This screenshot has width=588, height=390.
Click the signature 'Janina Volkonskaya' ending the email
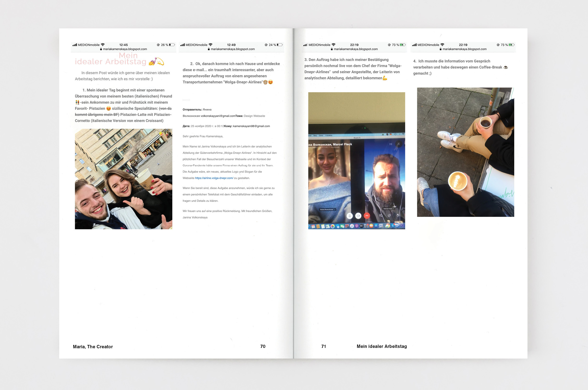pos(195,217)
